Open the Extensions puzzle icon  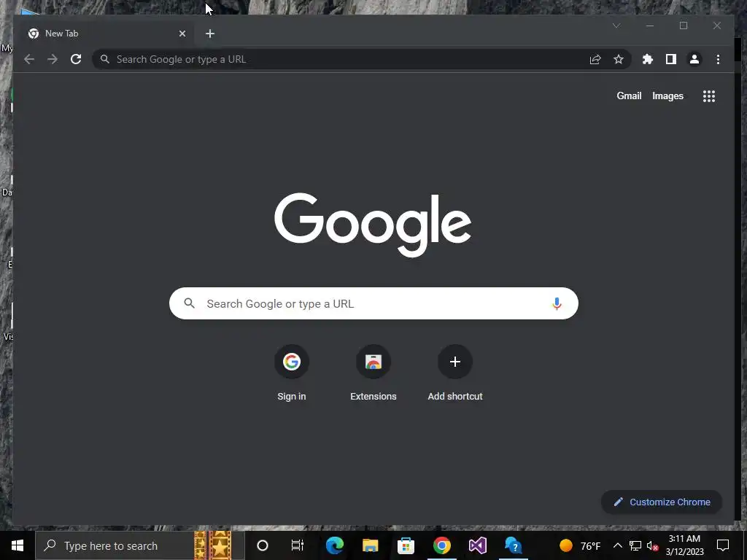648,59
